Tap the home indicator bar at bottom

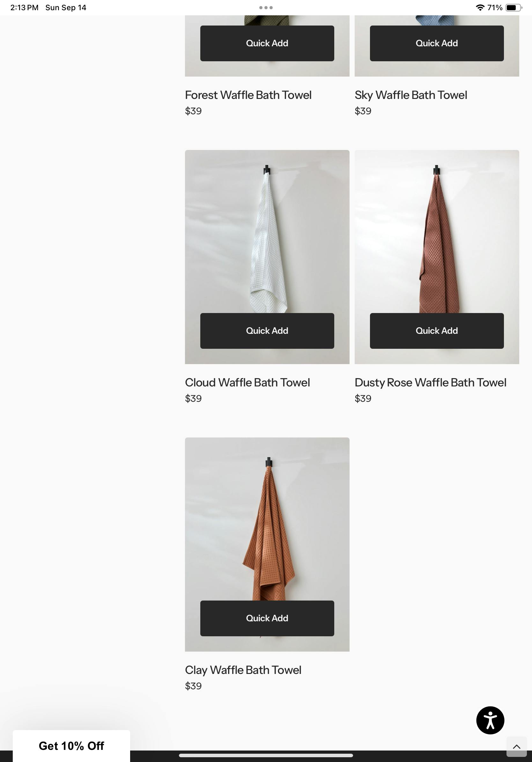[x=266, y=755]
